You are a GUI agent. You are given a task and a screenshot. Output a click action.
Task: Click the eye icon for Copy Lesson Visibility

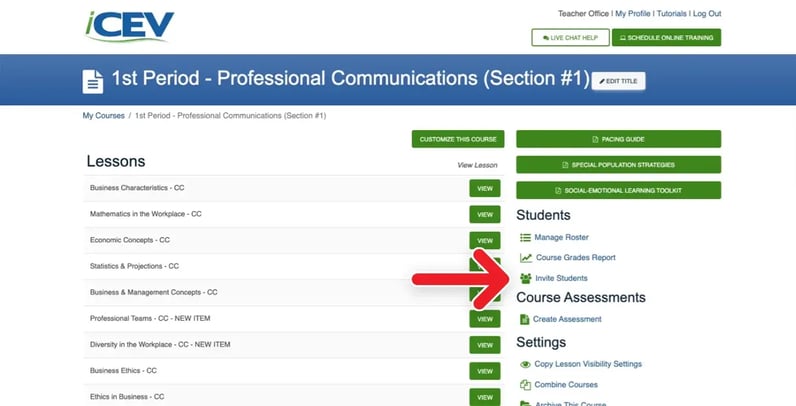pyautogui.click(x=525, y=364)
